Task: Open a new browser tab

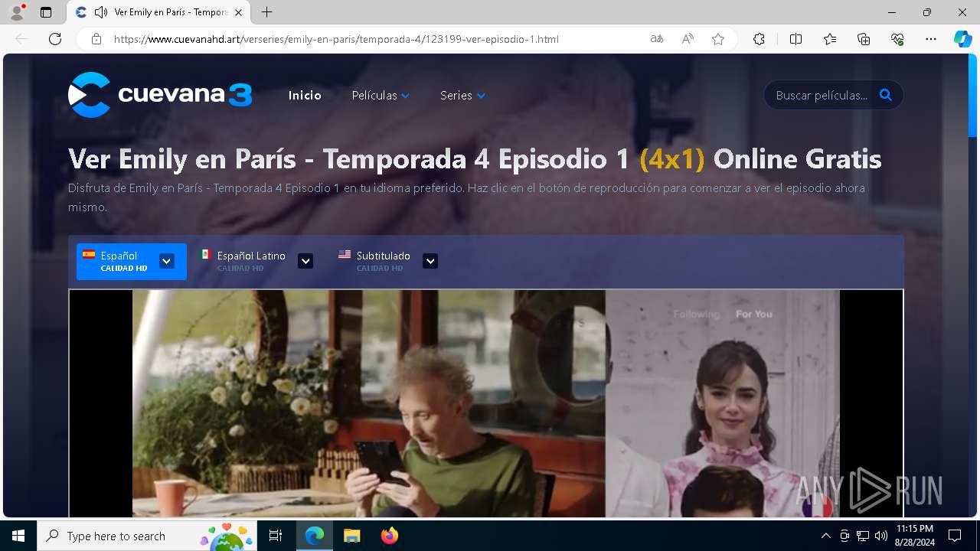Action: (266, 12)
